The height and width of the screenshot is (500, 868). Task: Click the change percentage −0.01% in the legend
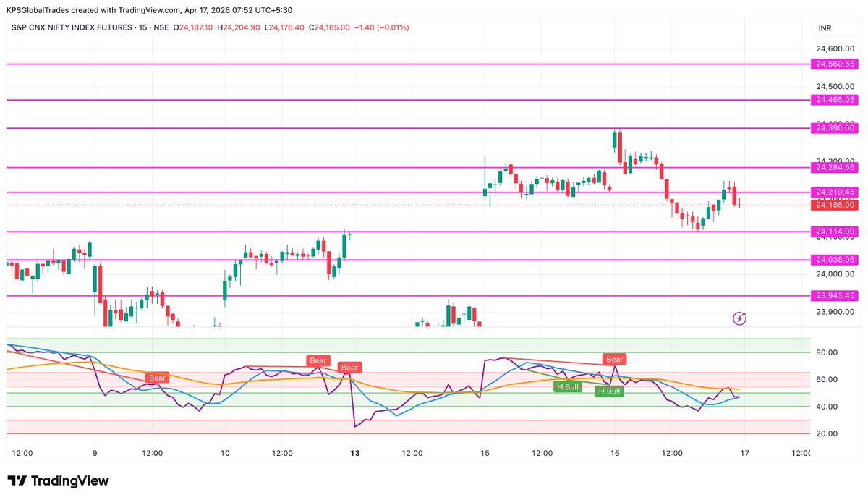point(391,27)
